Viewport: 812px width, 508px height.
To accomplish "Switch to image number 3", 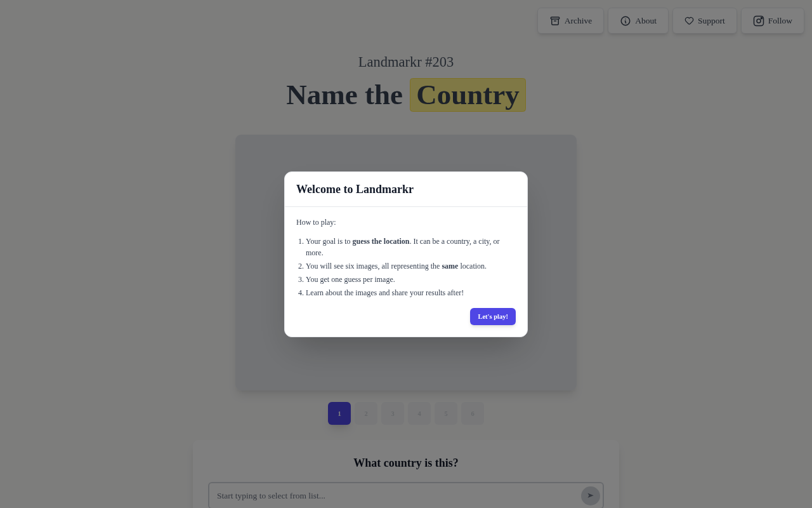I will pos(393,413).
